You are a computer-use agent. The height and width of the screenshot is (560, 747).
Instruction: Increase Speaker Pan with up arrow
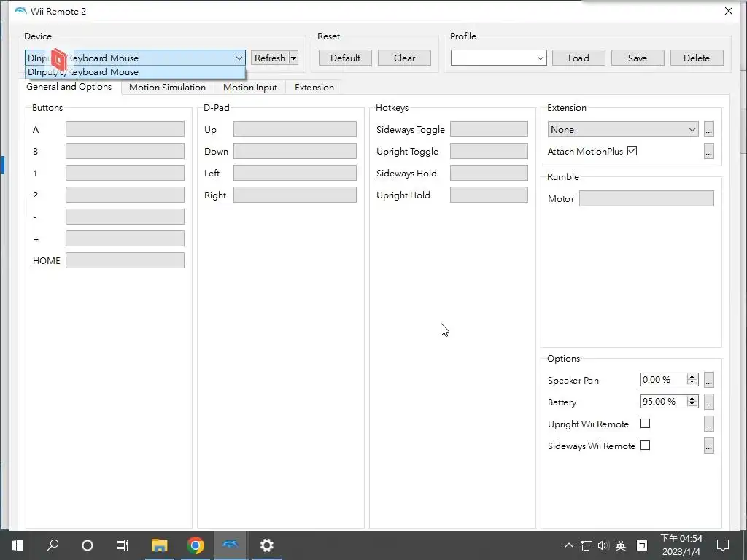(692, 377)
